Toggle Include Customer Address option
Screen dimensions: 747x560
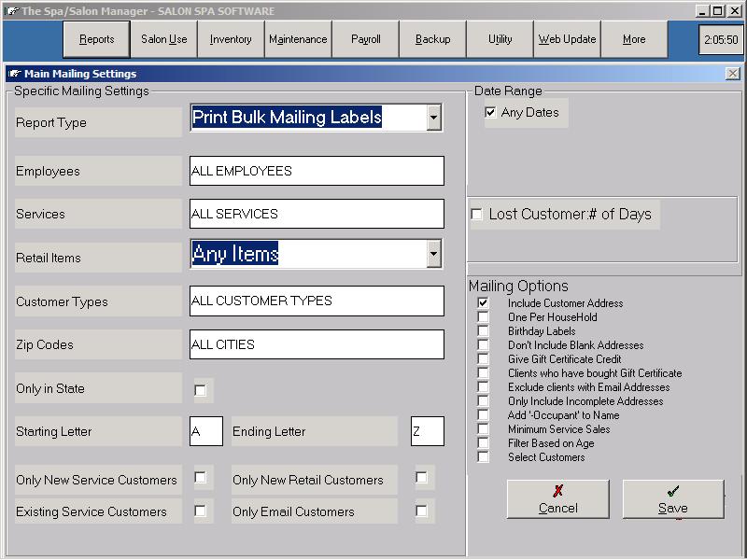pyautogui.click(x=483, y=303)
